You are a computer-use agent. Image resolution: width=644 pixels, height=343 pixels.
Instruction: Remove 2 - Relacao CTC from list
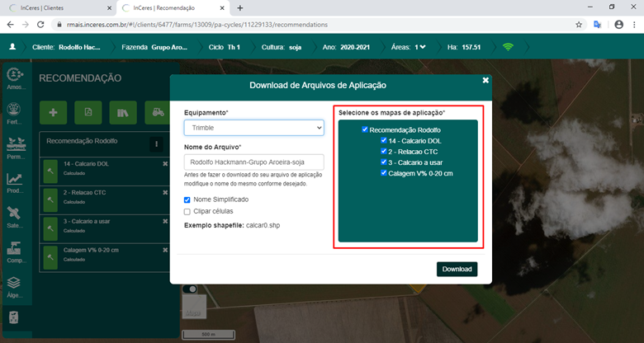[165, 192]
